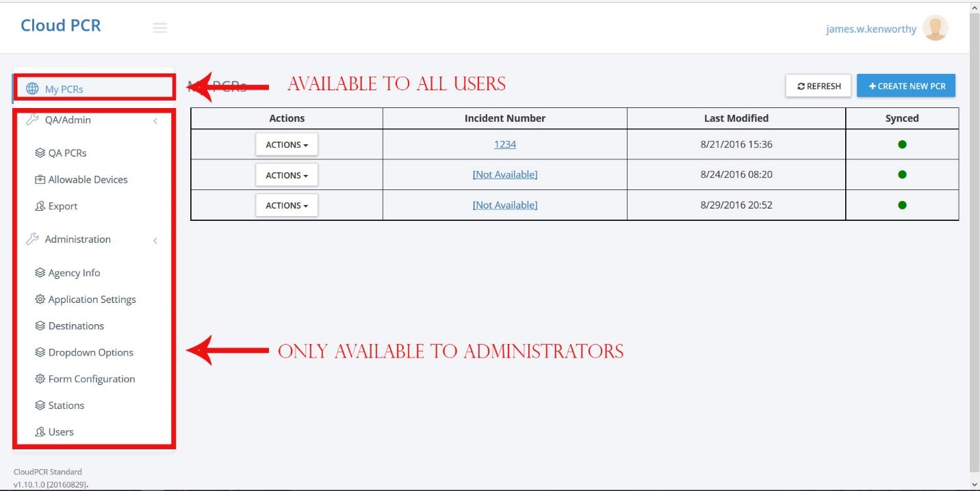Click the layers icon beside Dropdown Options

pos(40,353)
